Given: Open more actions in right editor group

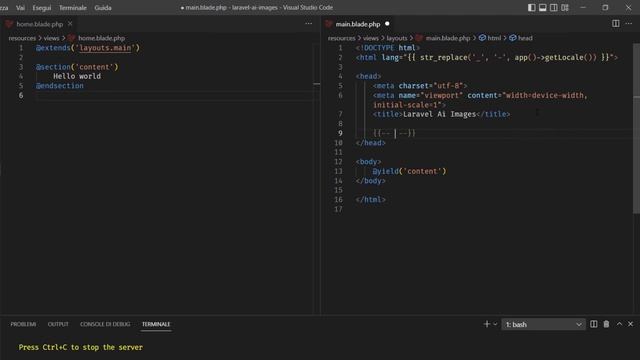Looking at the screenshot, I should coord(629,24).
